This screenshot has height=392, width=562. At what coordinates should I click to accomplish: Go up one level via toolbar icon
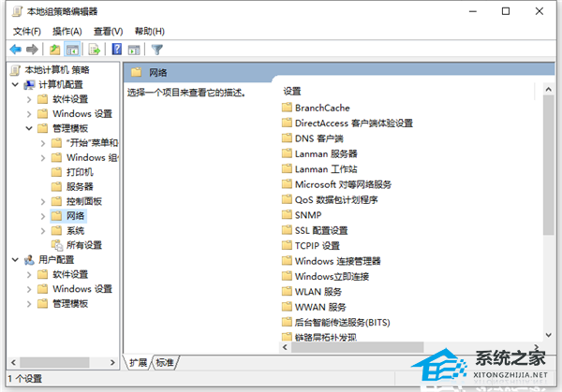[55, 50]
